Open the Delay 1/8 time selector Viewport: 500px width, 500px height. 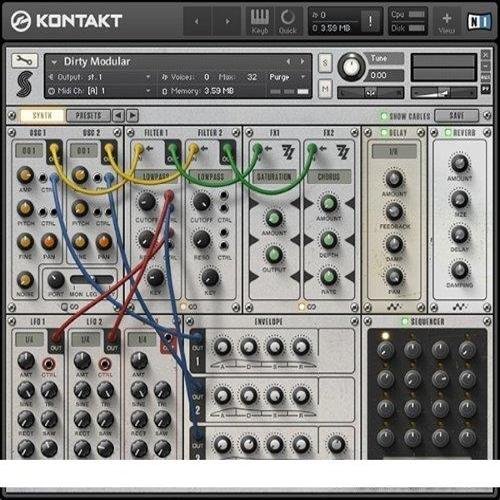(x=394, y=152)
